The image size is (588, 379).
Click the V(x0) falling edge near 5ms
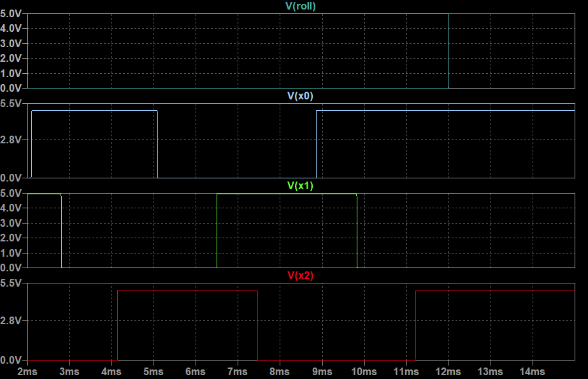coord(157,145)
